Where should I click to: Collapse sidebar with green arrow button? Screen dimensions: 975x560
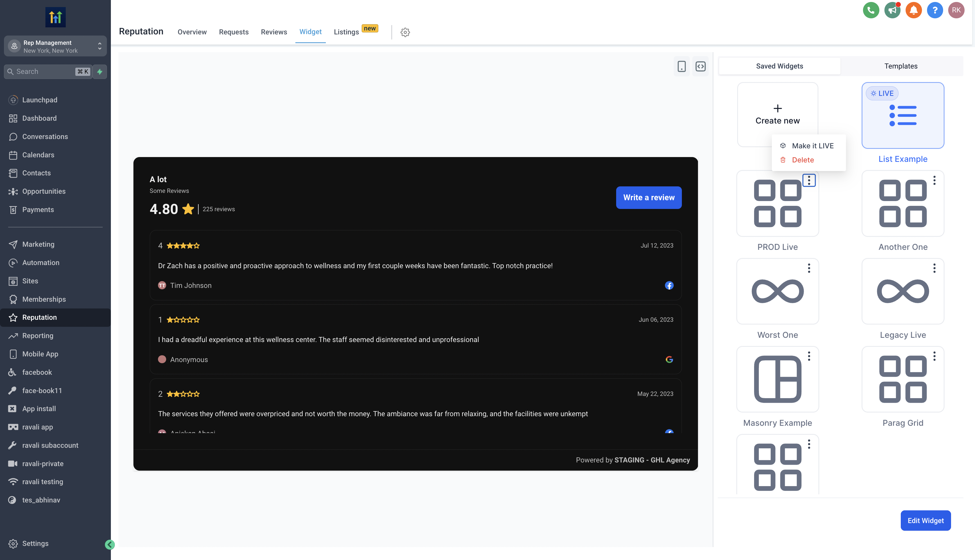pos(110,544)
